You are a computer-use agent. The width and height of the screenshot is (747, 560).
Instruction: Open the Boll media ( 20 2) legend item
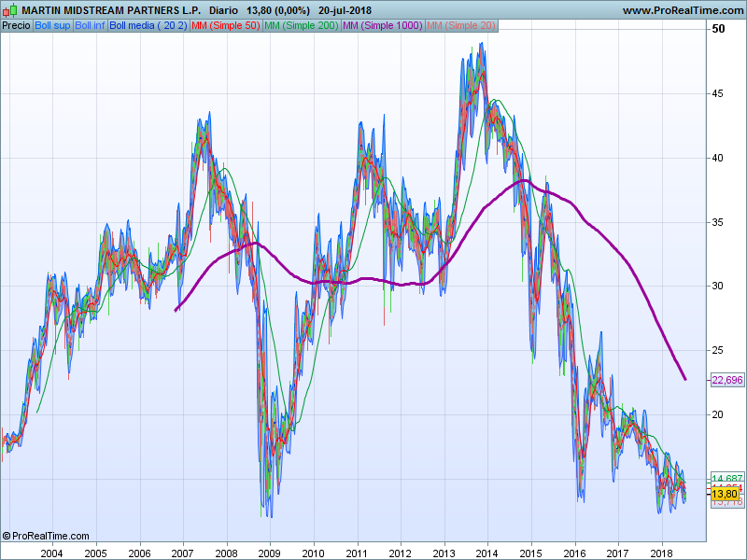point(148,26)
